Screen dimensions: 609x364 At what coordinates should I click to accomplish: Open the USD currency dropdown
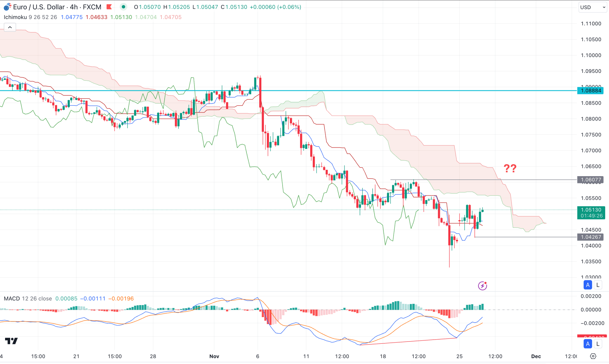pos(592,7)
